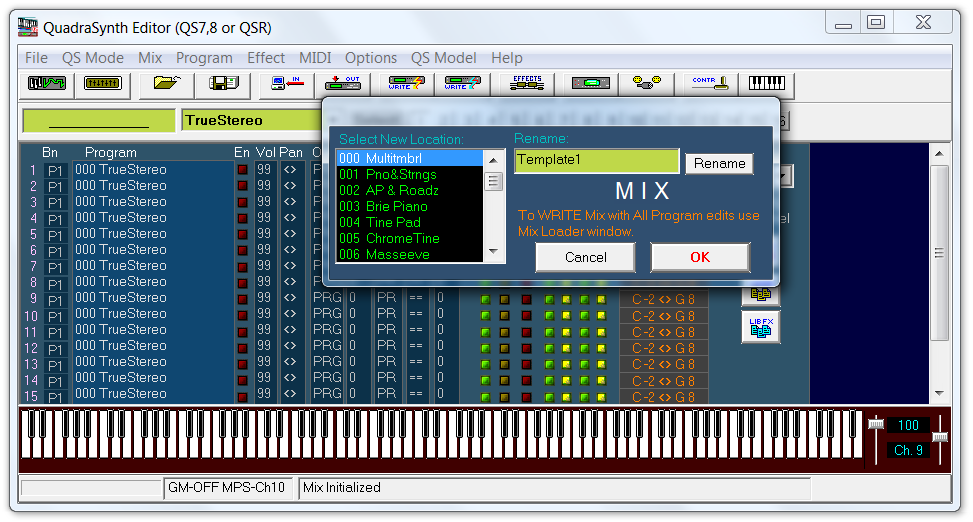The height and width of the screenshot is (522, 973).
Task: Click the CONTR controller toolbar icon
Action: click(x=709, y=83)
